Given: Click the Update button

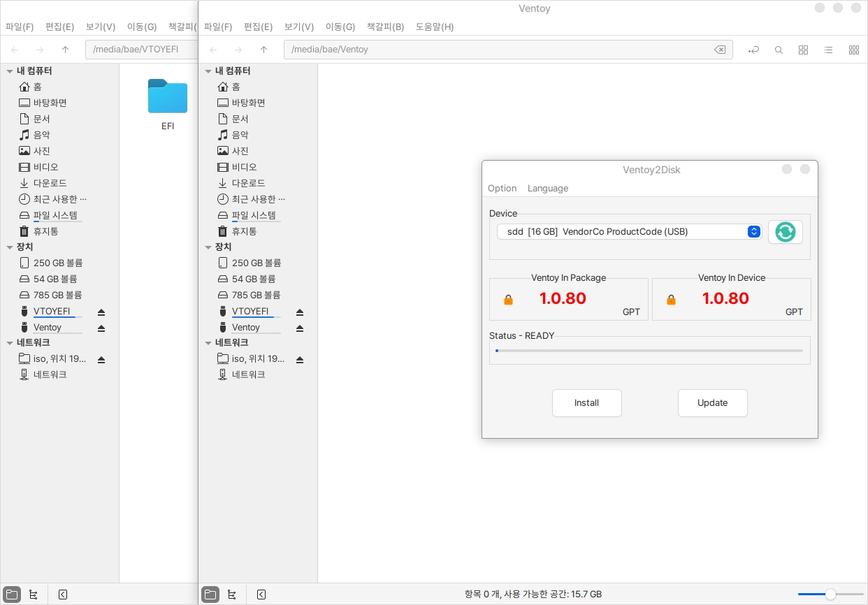Looking at the screenshot, I should pyautogui.click(x=712, y=403).
